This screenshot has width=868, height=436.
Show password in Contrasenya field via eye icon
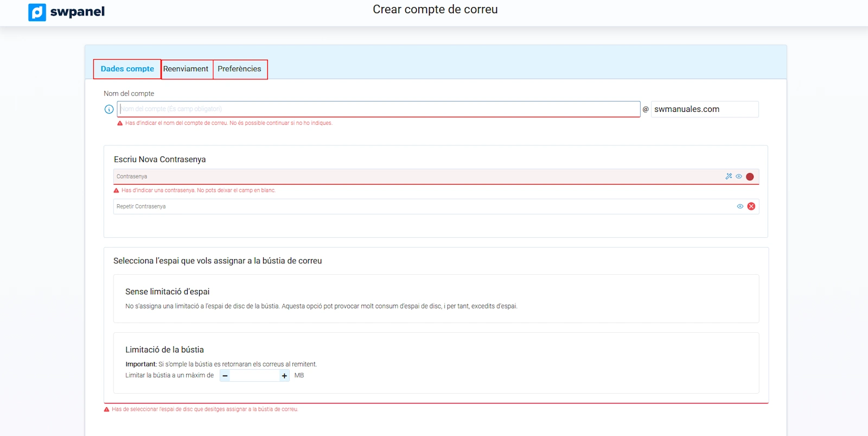click(x=739, y=176)
